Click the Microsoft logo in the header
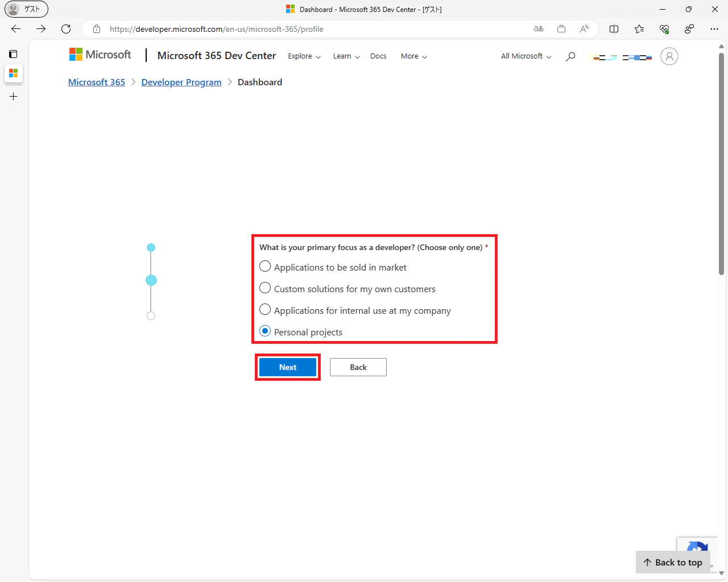 (x=100, y=55)
